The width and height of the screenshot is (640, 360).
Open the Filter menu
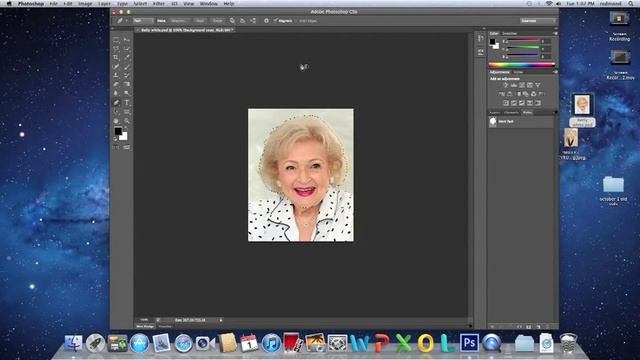(158, 3)
